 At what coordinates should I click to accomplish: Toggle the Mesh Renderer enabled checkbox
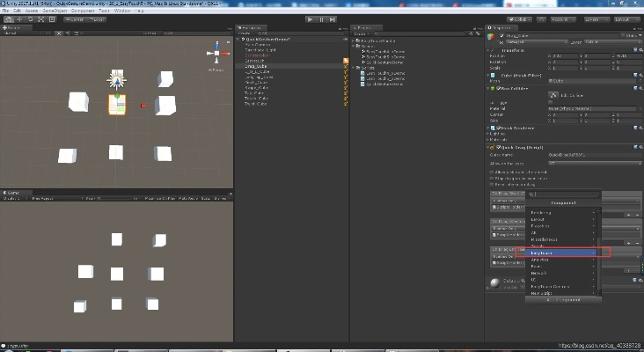(496, 128)
